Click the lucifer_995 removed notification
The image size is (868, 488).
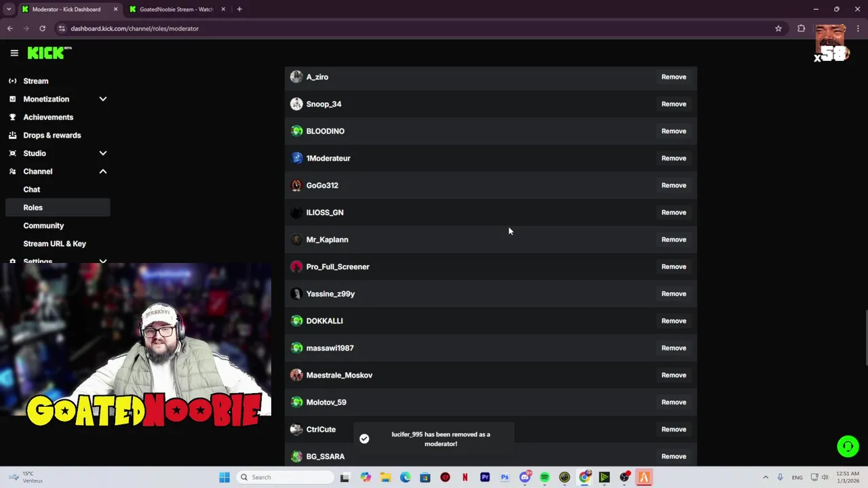click(434, 439)
